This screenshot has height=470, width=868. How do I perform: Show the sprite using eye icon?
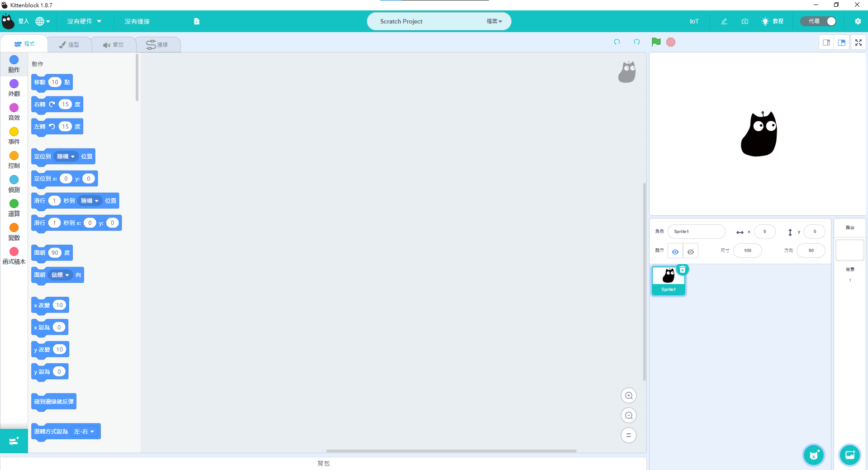click(x=675, y=252)
